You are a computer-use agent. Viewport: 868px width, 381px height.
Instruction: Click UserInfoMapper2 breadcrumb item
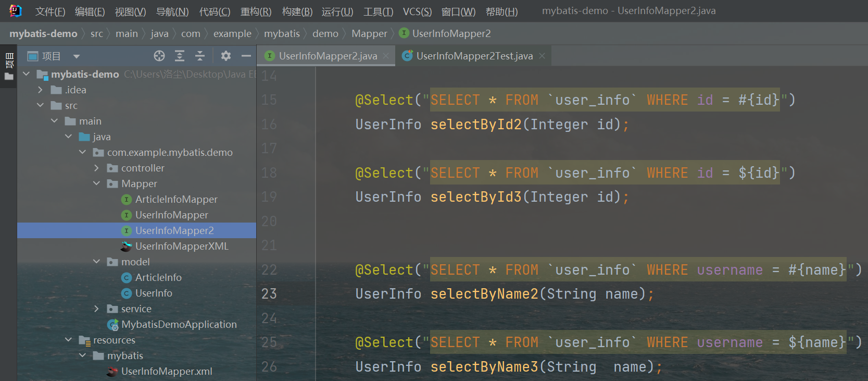[445, 33]
